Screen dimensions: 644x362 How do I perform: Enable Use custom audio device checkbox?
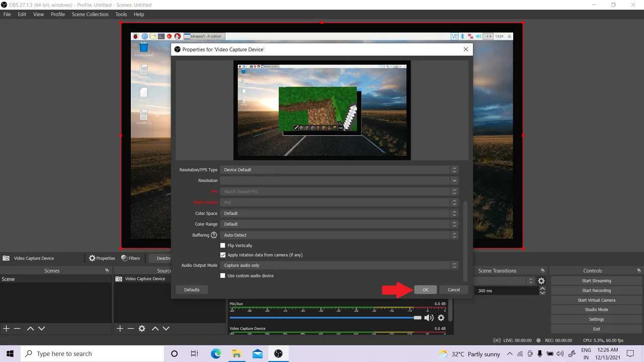pyautogui.click(x=223, y=276)
